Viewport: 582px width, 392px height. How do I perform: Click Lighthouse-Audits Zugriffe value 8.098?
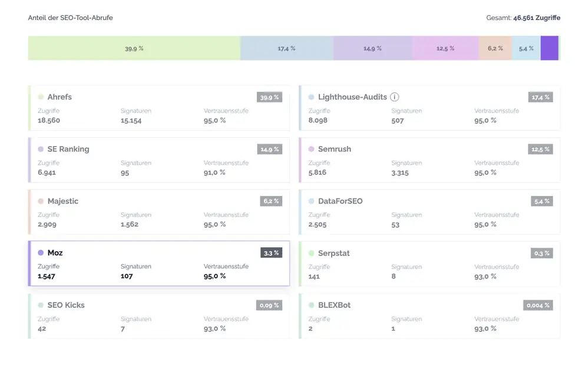(x=318, y=120)
